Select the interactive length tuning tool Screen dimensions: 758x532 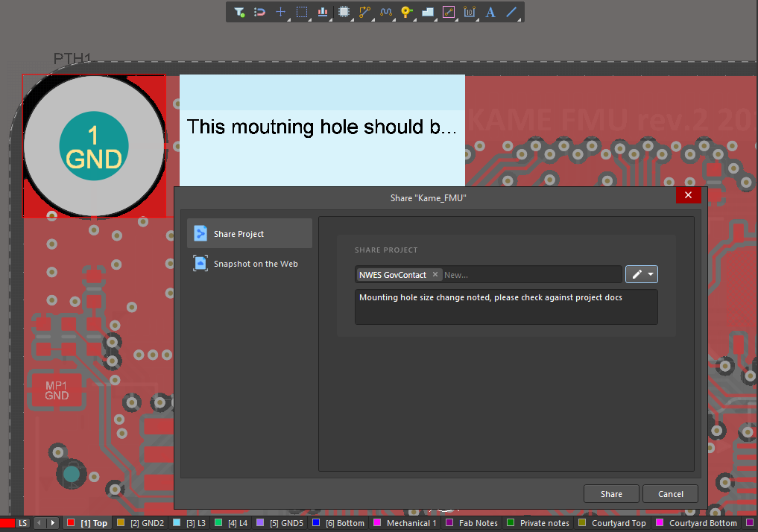(386, 12)
